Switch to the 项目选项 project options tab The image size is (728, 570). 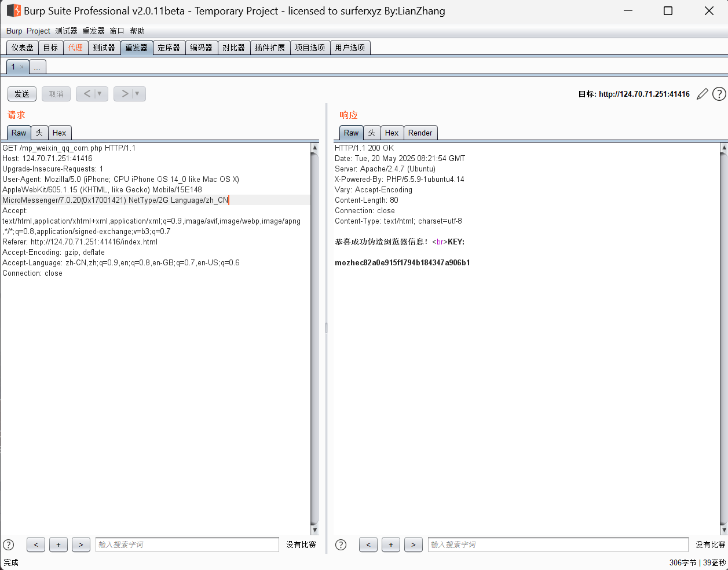tap(310, 47)
